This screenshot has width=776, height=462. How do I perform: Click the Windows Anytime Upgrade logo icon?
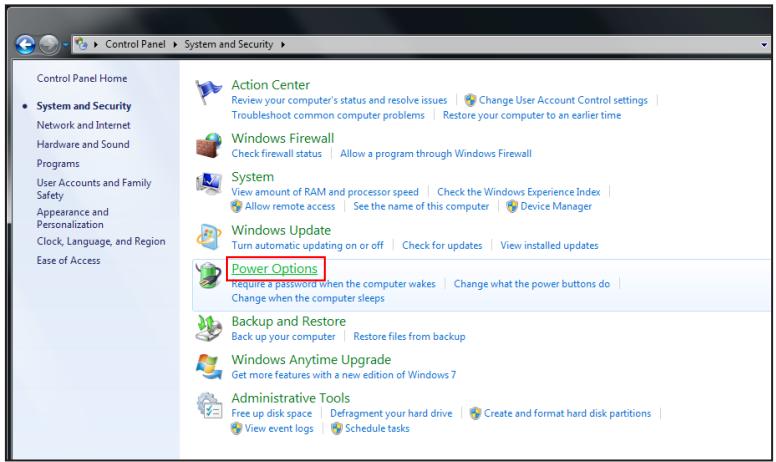click(208, 367)
